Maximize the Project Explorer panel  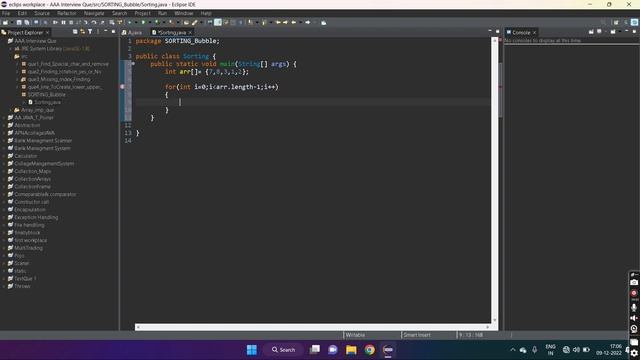click(113, 31)
